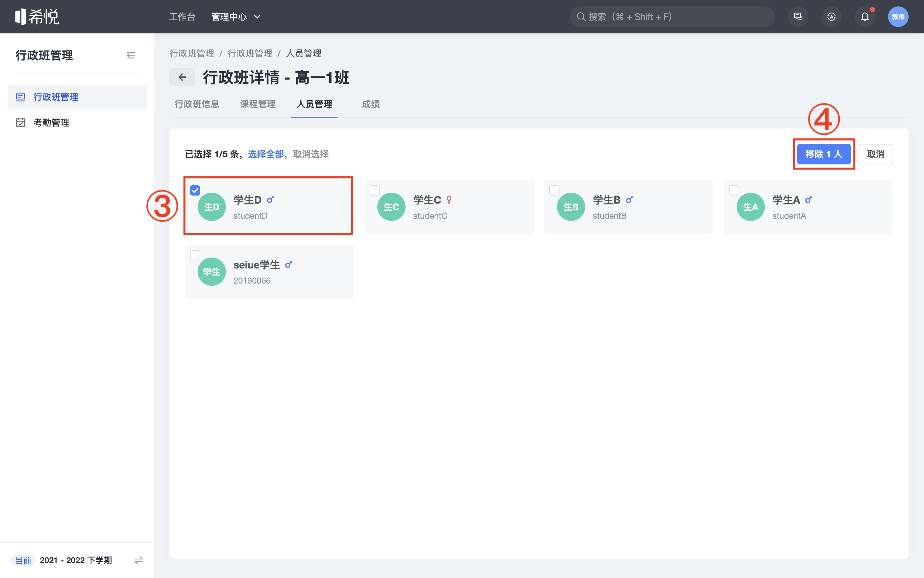924x578 pixels.
Task: Click the 移除 1 人 button
Action: click(x=824, y=154)
